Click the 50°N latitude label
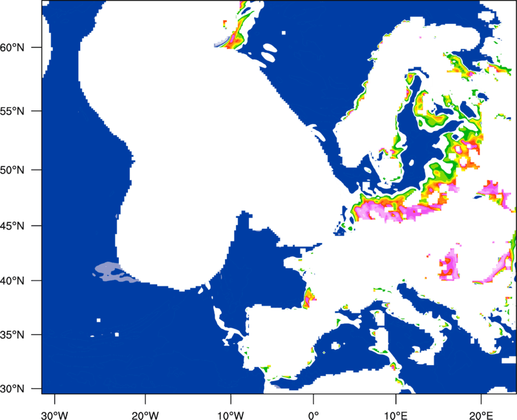517x420 pixels. click(x=12, y=170)
